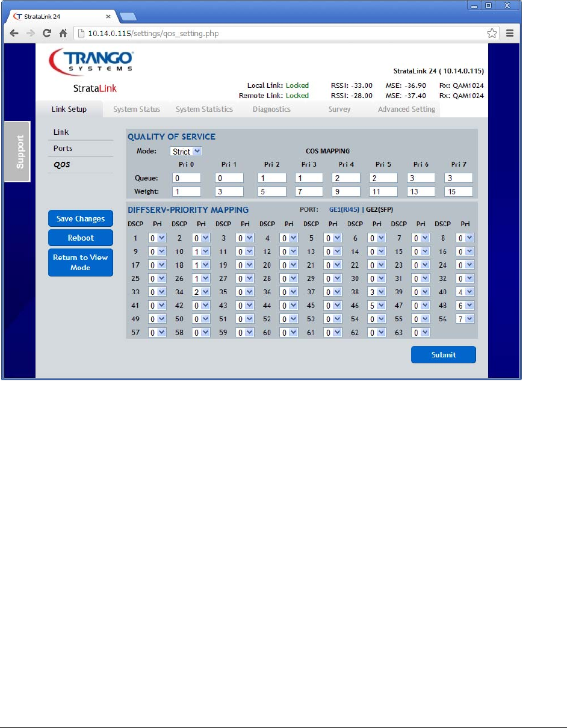The image size is (567, 728).
Task: Edit the Pri 4 Weight field
Action: click(346, 191)
